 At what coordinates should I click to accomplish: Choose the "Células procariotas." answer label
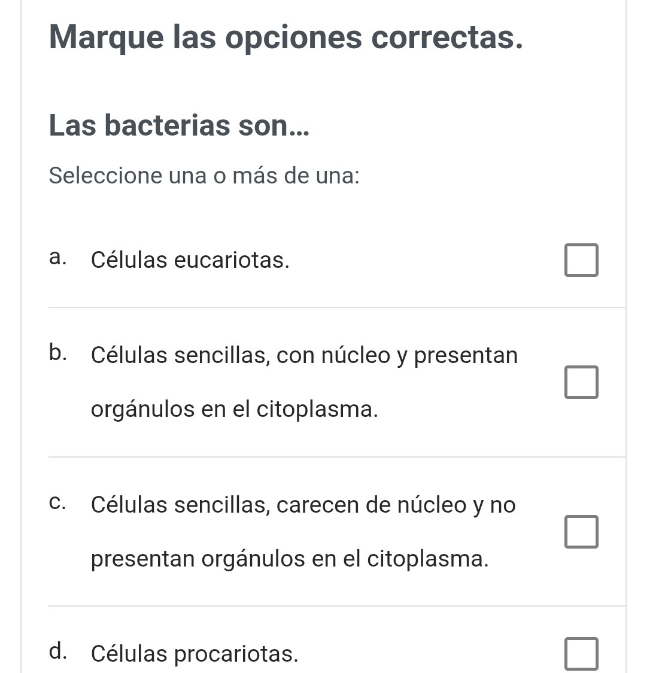tap(194, 654)
